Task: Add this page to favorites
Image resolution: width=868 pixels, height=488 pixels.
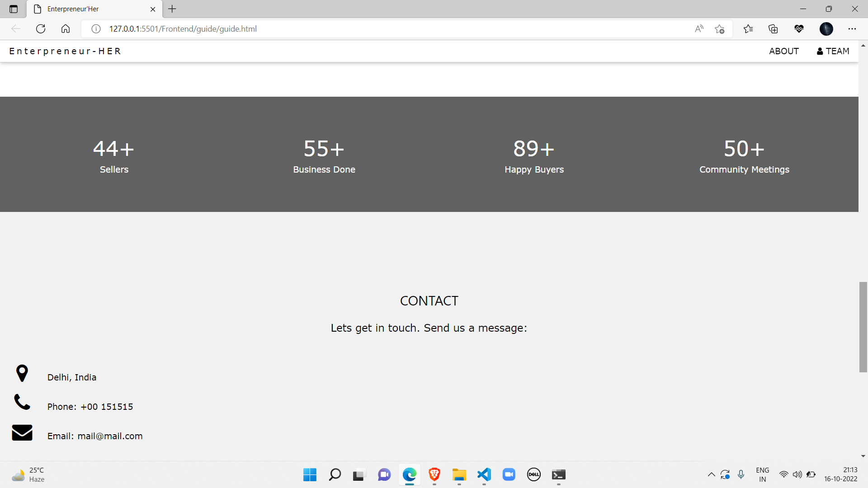Action: pos(720,29)
